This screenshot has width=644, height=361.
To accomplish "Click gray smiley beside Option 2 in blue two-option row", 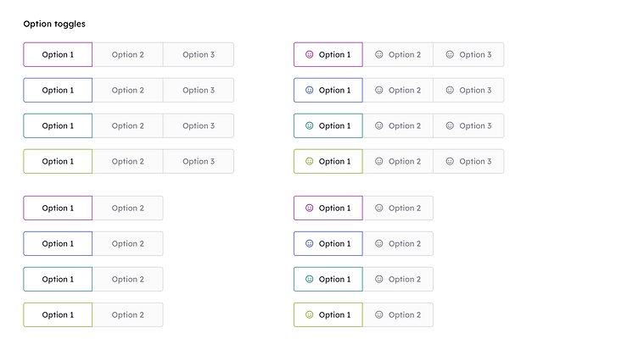I will pos(379,244).
